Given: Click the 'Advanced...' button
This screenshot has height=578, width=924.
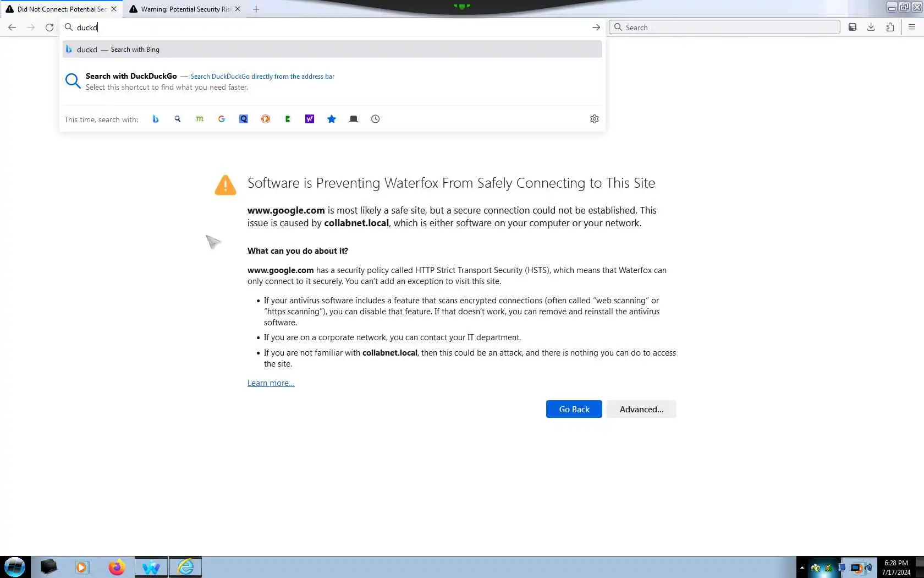Looking at the screenshot, I should tap(641, 409).
